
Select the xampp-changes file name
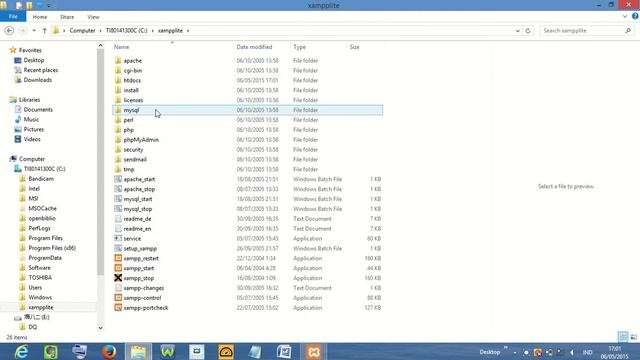click(144, 288)
